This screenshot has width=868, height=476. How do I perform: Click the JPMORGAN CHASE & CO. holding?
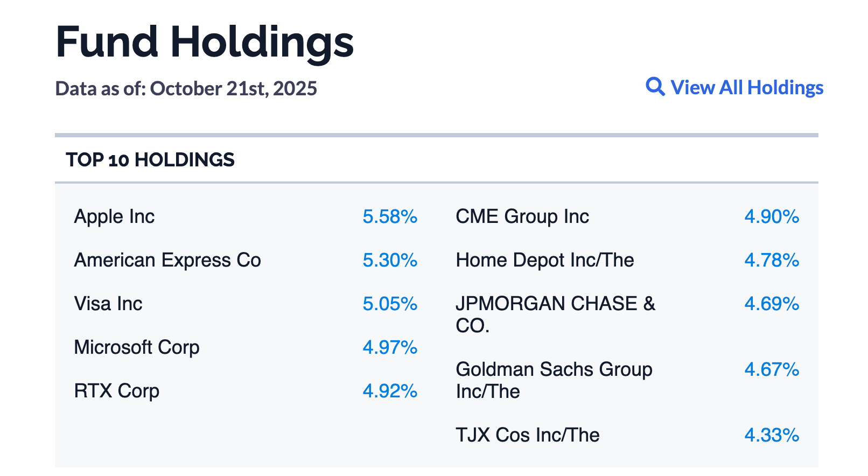[555, 314]
